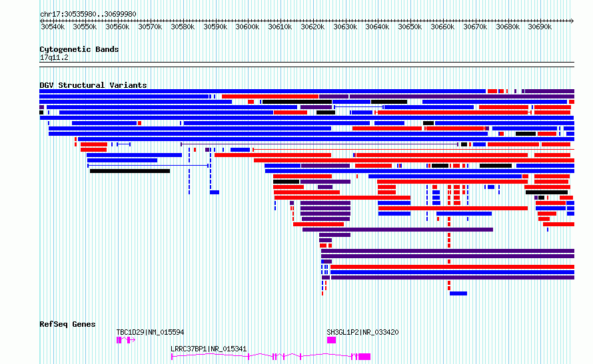The height and width of the screenshot is (364, 593).
Task: Select the DGV Structural Variants track title
Action: (x=93, y=85)
